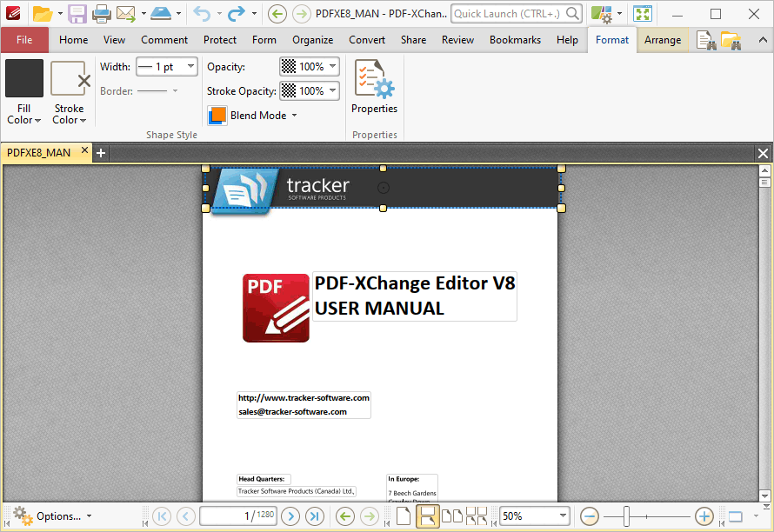Viewport: 774px width, 532px height.
Task: Click the green back navigation arrow in title bar
Action: click(277, 14)
